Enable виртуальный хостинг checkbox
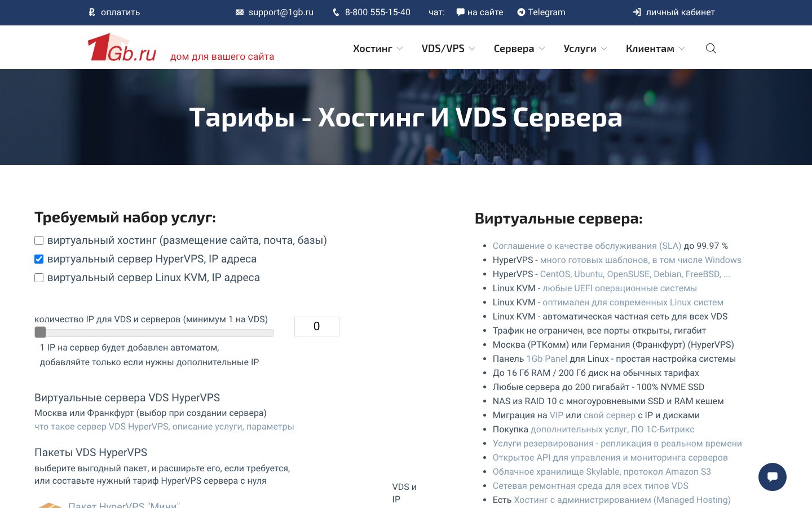 click(x=39, y=240)
